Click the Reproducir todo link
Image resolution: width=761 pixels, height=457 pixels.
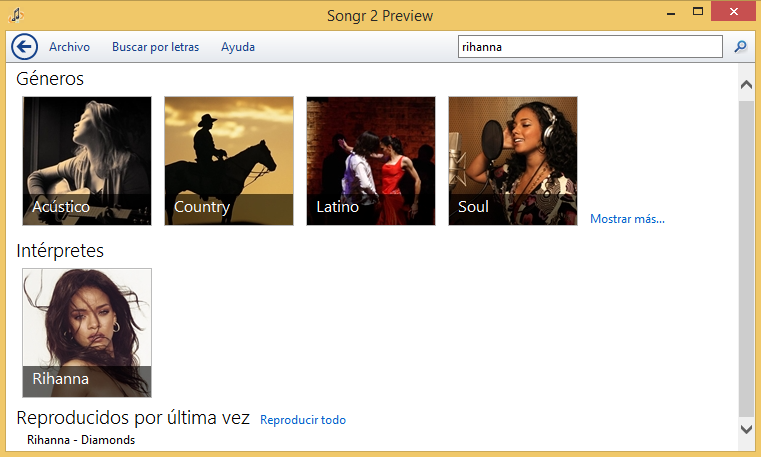coord(303,420)
